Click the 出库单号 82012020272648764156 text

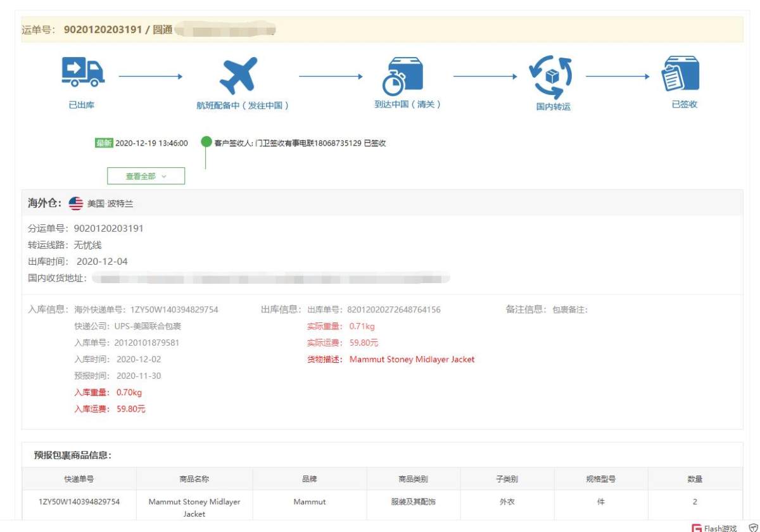pos(393,310)
